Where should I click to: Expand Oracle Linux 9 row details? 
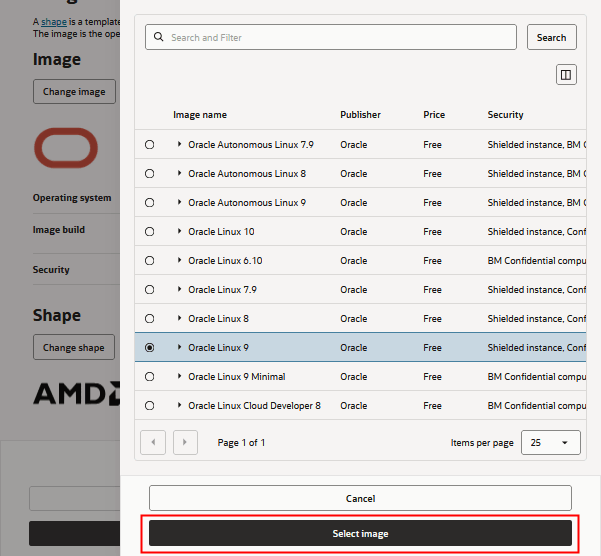point(179,347)
